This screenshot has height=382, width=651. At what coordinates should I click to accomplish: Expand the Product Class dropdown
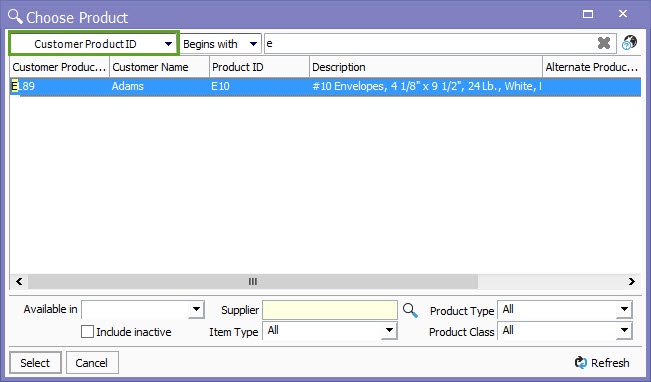point(624,331)
